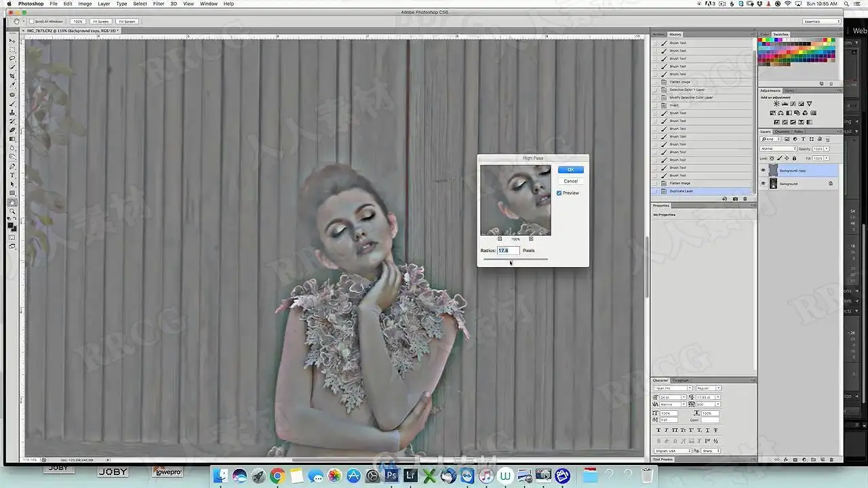The width and height of the screenshot is (868, 488).
Task: Click the foreground color swatch
Action: pos(11,224)
